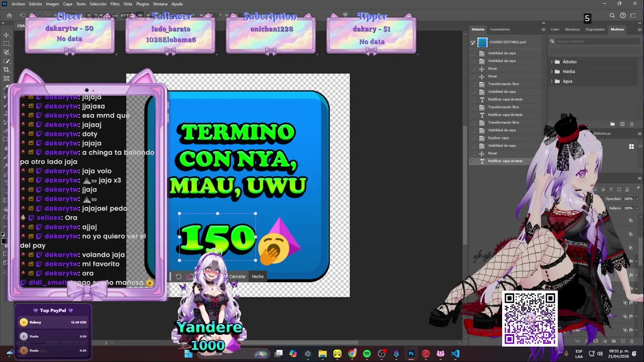Open Visual Studio Code from taskbar

click(x=455, y=353)
